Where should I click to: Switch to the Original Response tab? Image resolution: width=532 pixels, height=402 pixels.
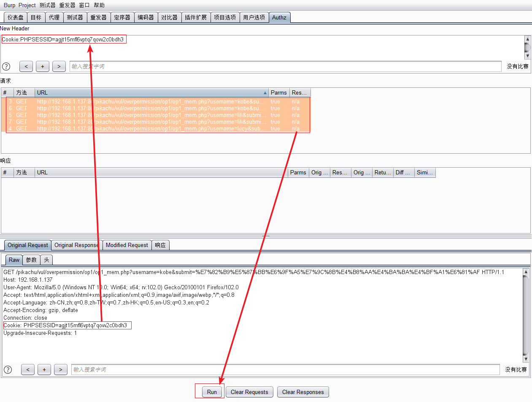[x=76, y=245]
